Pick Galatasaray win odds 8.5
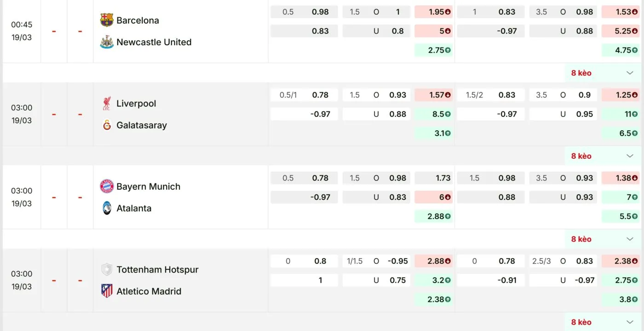644x331 pixels. pyautogui.click(x=434, y=114)
